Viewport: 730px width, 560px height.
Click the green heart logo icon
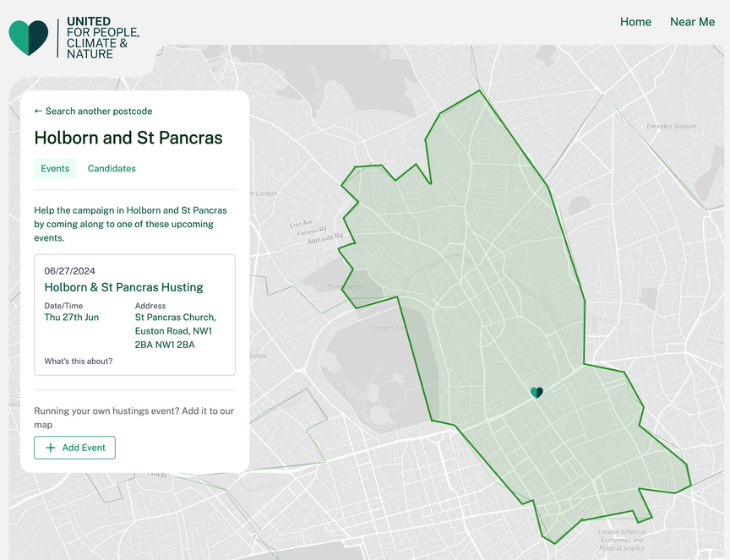[x=29, y=37]
